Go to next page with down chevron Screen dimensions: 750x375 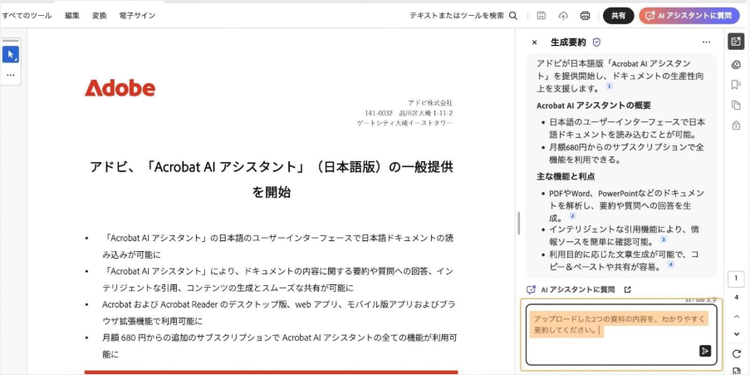(736, 334)
